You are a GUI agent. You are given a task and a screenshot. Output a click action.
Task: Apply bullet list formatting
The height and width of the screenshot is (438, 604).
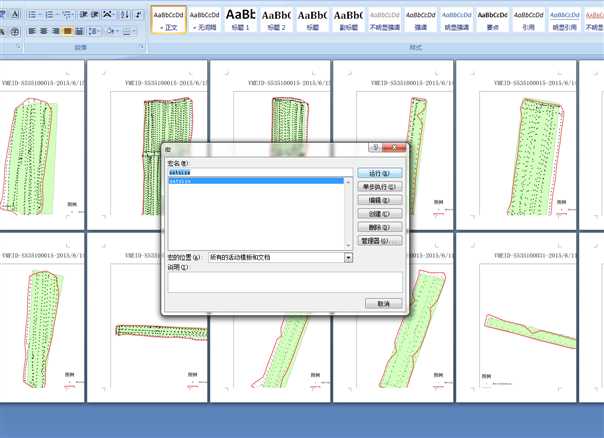(x=34, y=15)
